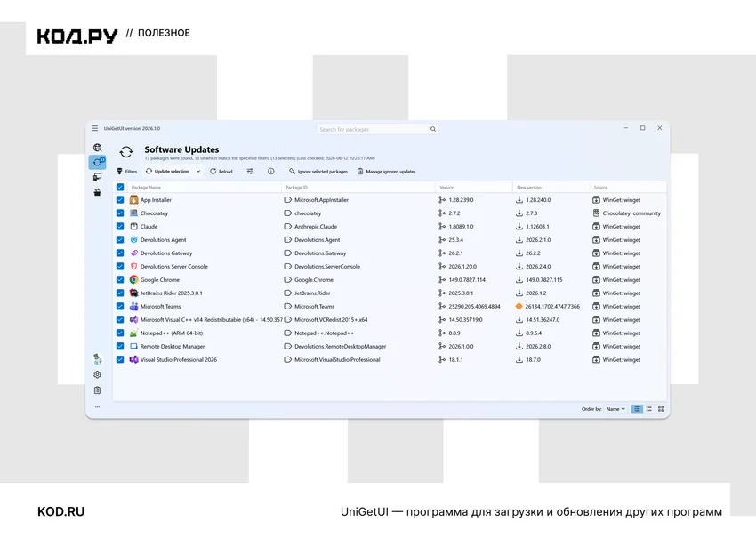
Task: Open the hamburger navigation menu
Action: [x=95, y=128]
